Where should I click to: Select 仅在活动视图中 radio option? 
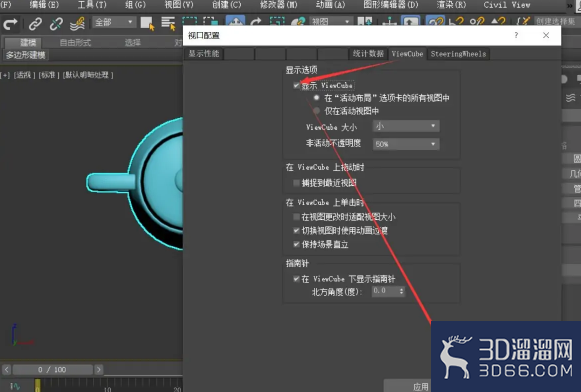pyautogui.click(x=316, y=110)
